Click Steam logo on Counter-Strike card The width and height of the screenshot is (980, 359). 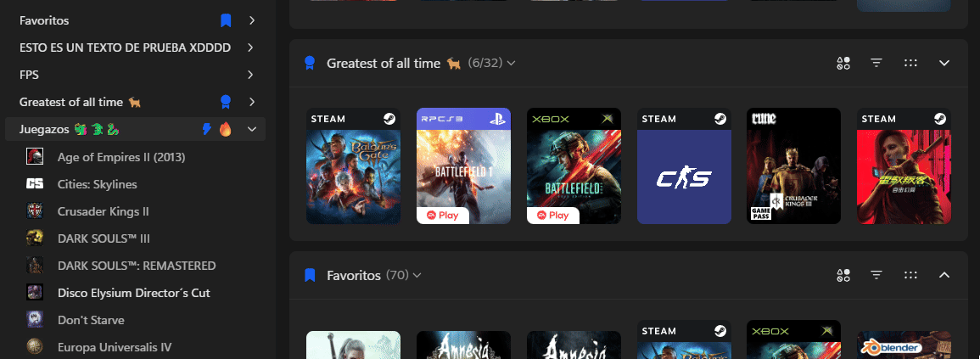point(720,119)
